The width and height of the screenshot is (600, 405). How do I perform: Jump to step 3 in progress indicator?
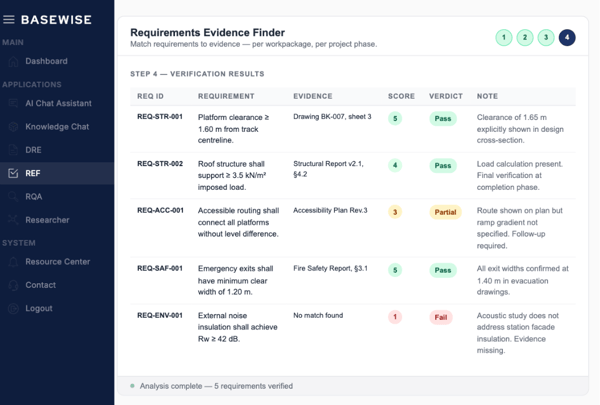[x=546, y=38]
